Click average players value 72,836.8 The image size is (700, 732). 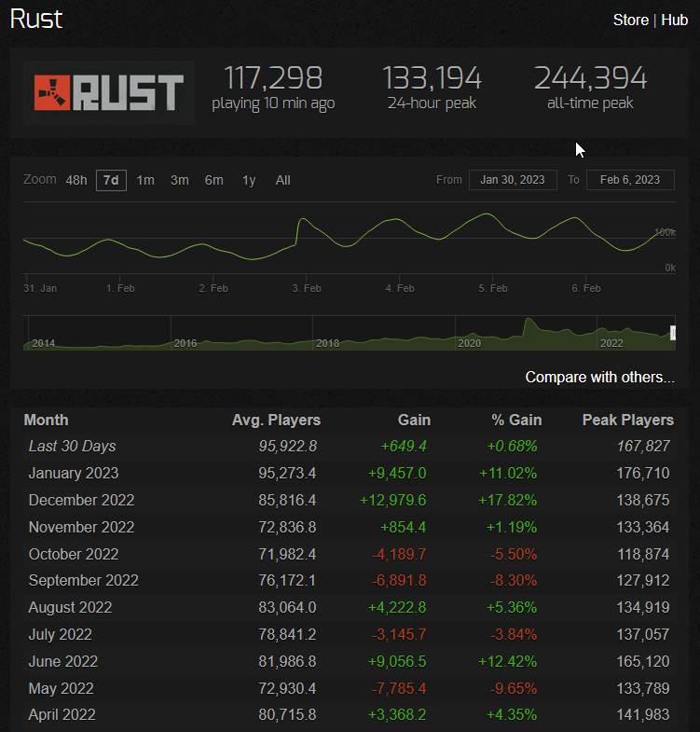point(287,528)
